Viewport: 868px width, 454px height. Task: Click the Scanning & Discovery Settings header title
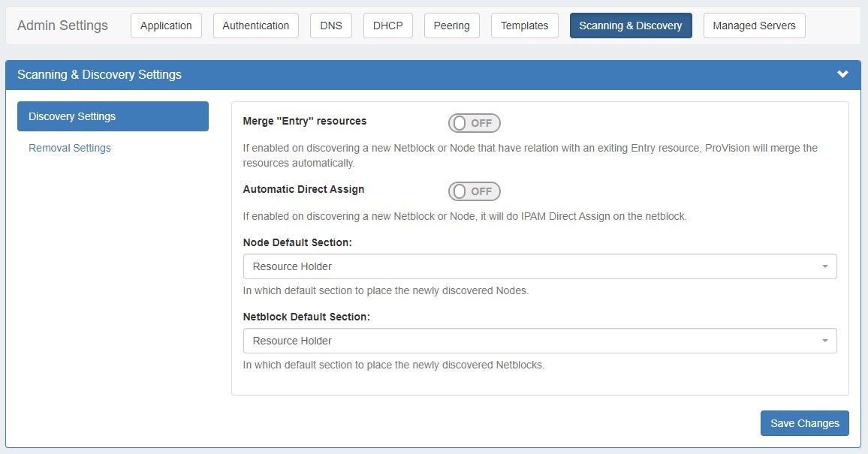pos(99,74)
